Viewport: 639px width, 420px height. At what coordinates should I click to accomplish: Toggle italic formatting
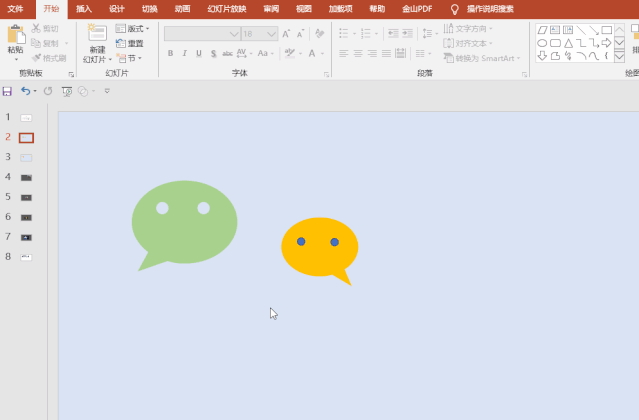(185, 53)
